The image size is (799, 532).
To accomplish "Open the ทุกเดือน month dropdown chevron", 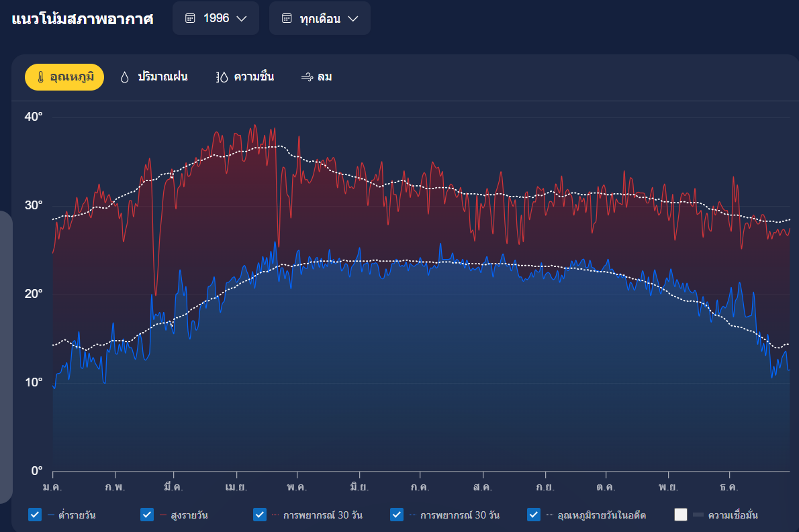I will click(x=353, y=18).
